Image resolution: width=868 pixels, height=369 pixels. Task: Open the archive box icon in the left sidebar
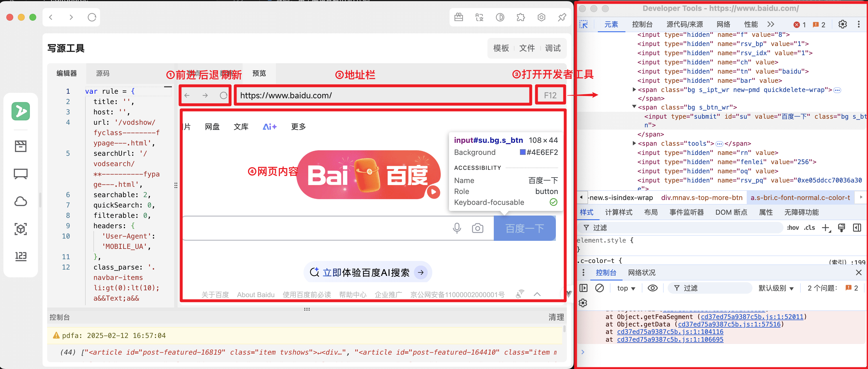[21, 146]
